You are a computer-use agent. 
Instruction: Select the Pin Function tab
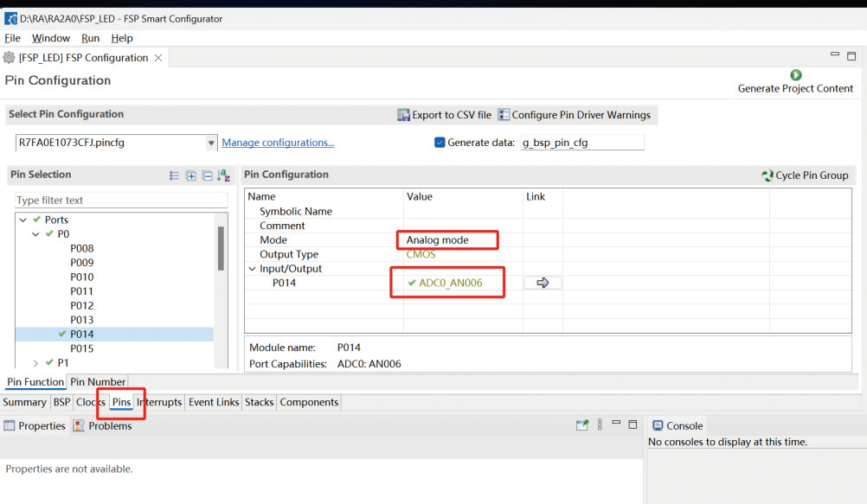tap(35, 382)
